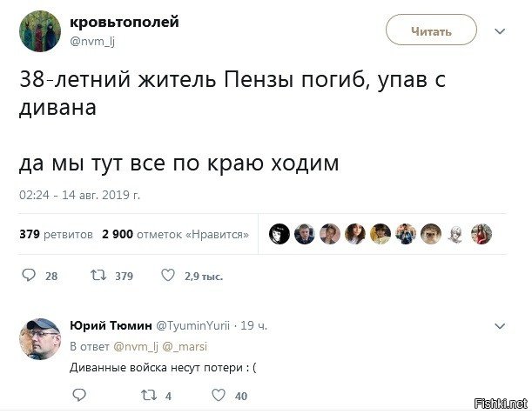Screen dimensions: 532x414
Task: Expand options chevron on Юрий Тюмин's reply
Action: click(x=499, y=326)
